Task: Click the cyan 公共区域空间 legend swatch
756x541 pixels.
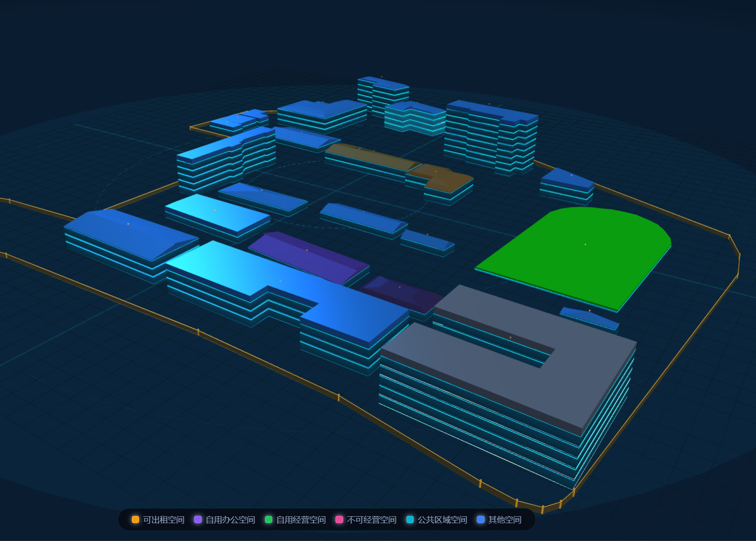Action: click(x=410, y=519)
